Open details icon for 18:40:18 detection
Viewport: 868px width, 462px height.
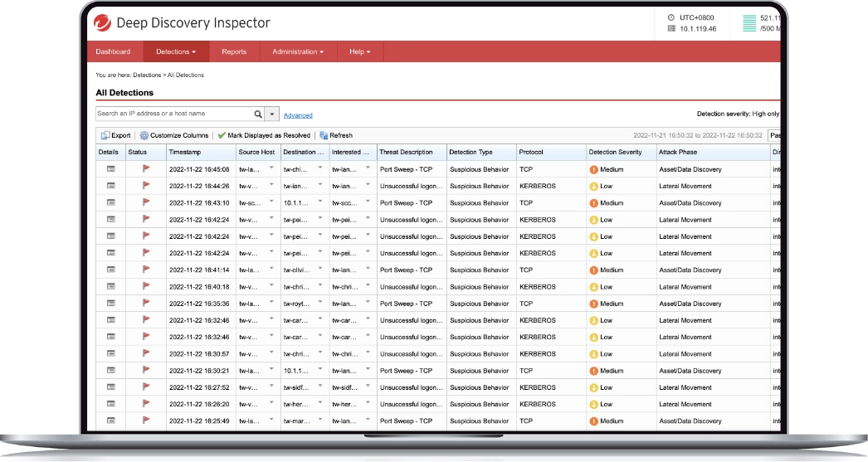click(x=110, y=287)
